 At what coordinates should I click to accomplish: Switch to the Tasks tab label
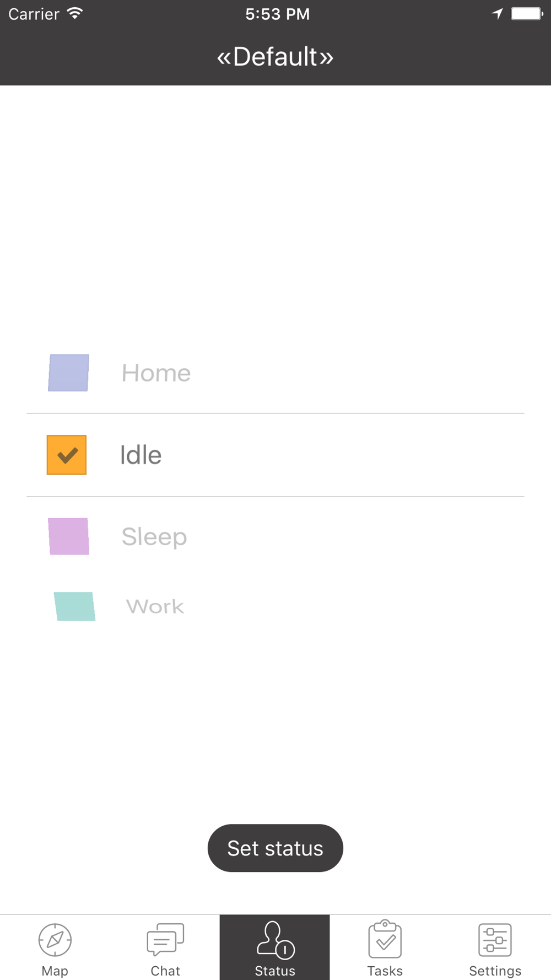pyautogui.click(x=385, y=971)
